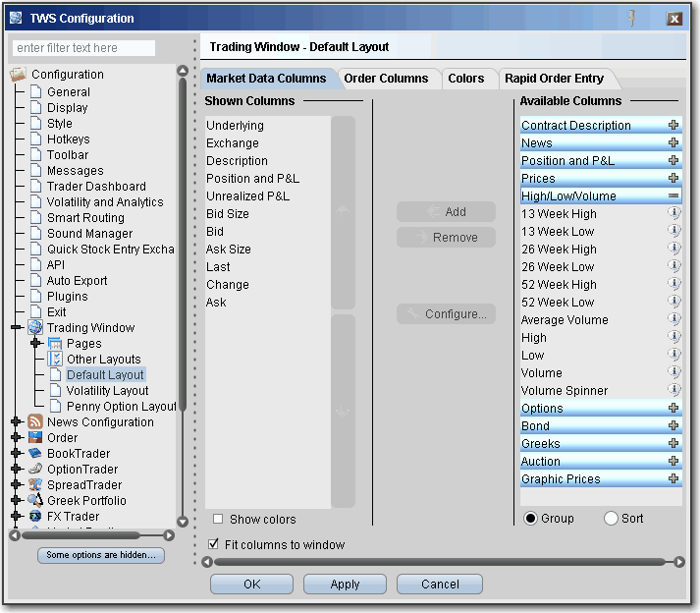Click the Add column button
Viewport: 700px width, 613px height.
446,211
